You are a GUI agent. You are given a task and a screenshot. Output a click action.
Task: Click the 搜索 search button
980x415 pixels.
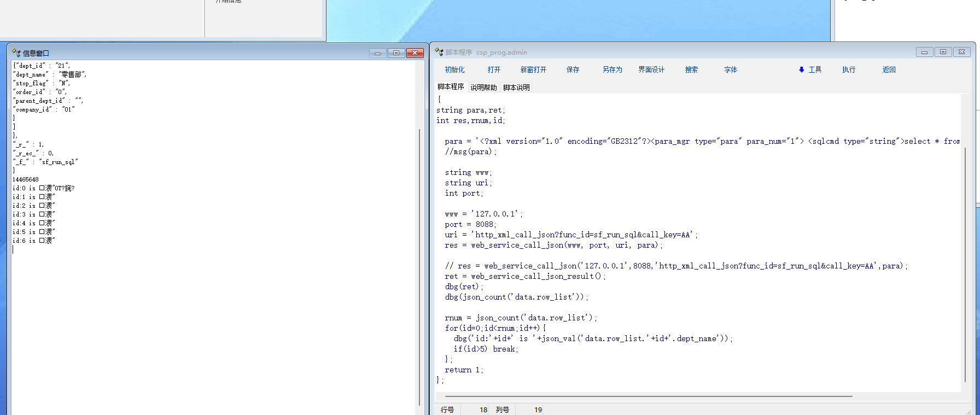pyautogui.click(x=691, y=70)
